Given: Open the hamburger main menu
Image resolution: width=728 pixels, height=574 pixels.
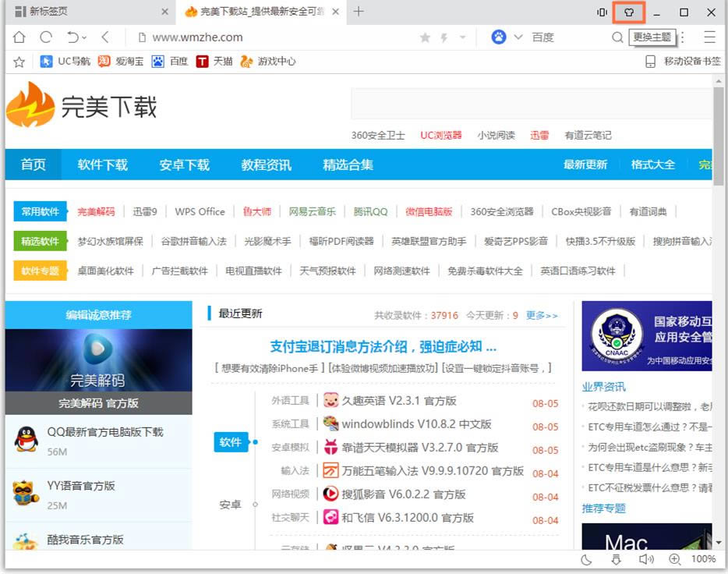Looking at the screenshot, I should pos(709,37).
